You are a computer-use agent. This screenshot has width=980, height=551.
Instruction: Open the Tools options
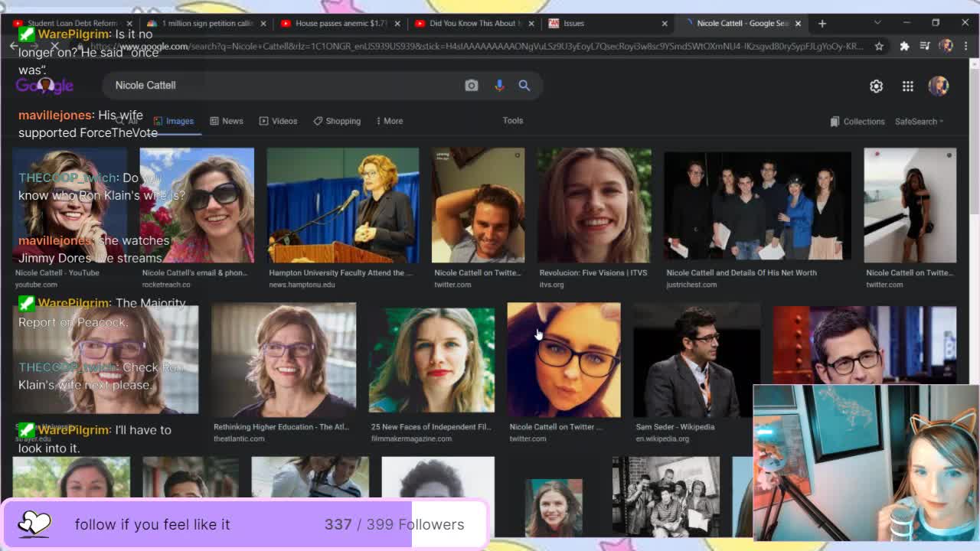[513, 120]
